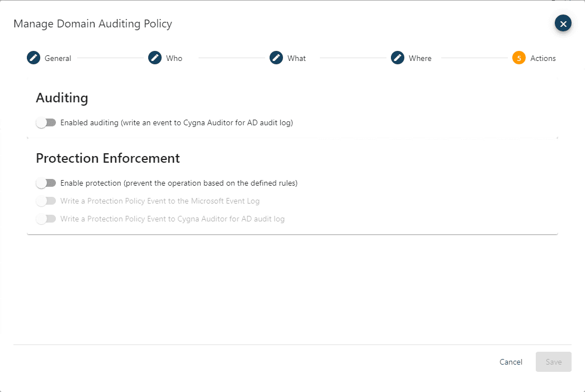Click the General step pencil icon
This screenshot has height=392, width=585.
(x=33, y=57)
